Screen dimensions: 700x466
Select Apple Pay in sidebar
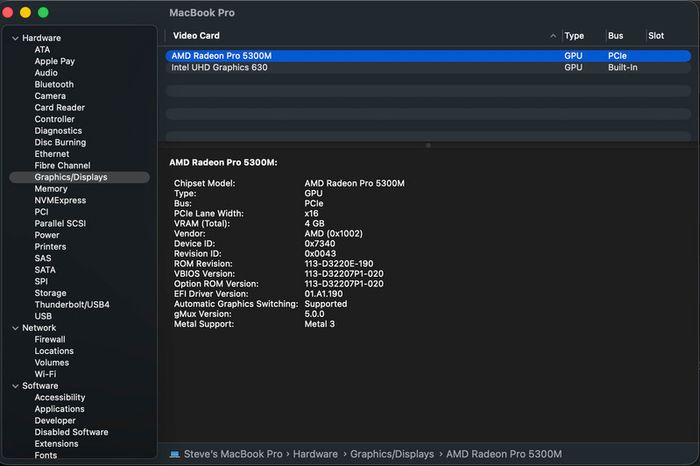tap(54, 61)
